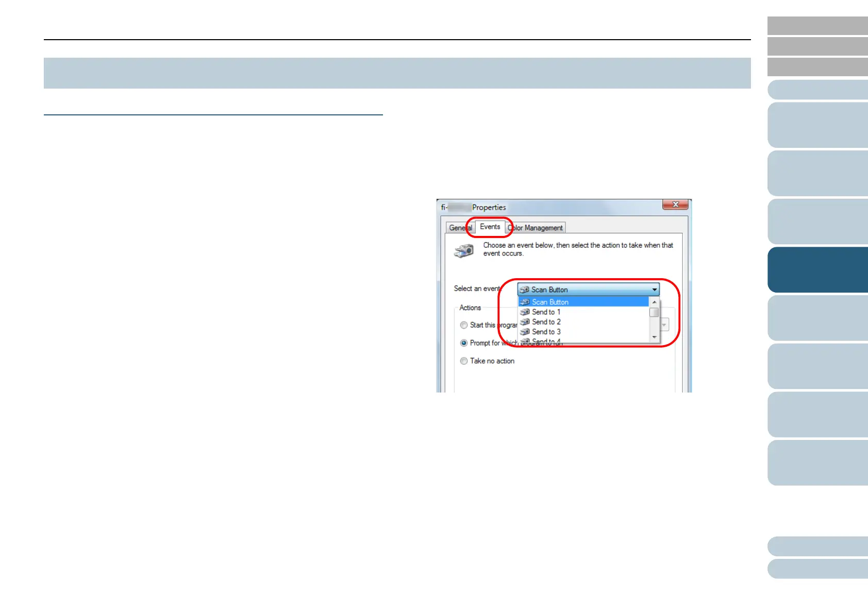The width and height of the screenshot is (868, 613).
Task: Expand the greyed-out program dropdown arrow
Action: (x=664, y=325)
